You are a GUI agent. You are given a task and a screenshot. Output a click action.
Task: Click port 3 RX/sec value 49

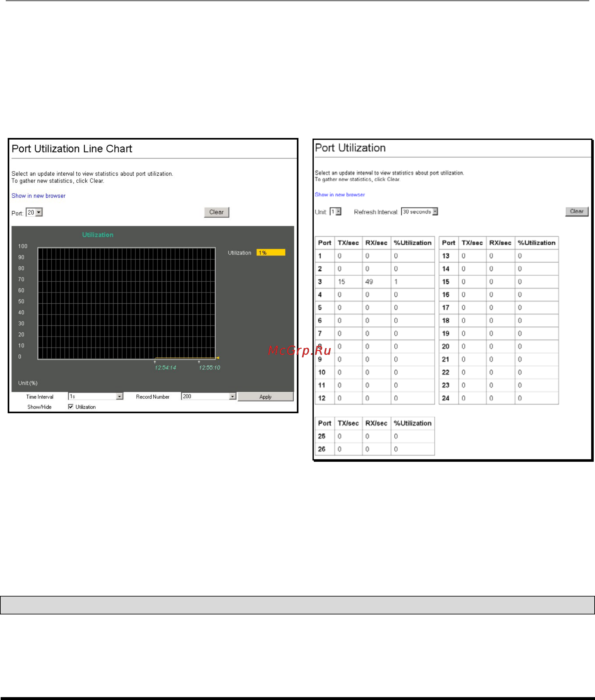369,282
